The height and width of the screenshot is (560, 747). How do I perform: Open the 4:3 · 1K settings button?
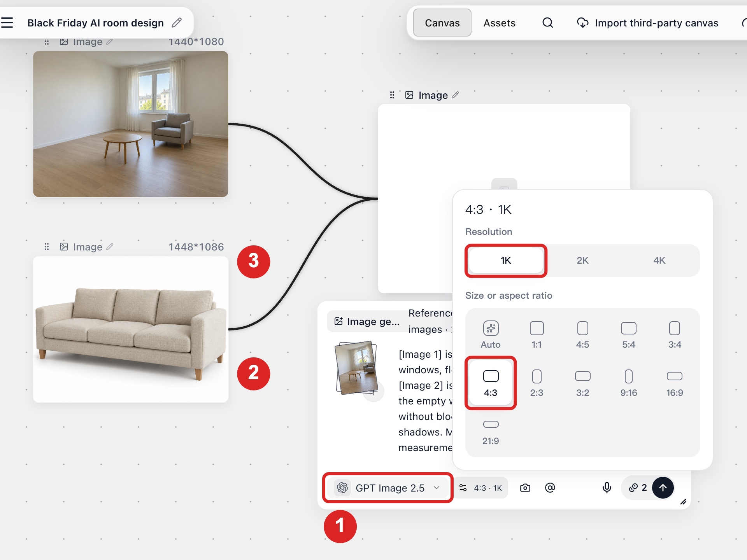tap(481, 488)
